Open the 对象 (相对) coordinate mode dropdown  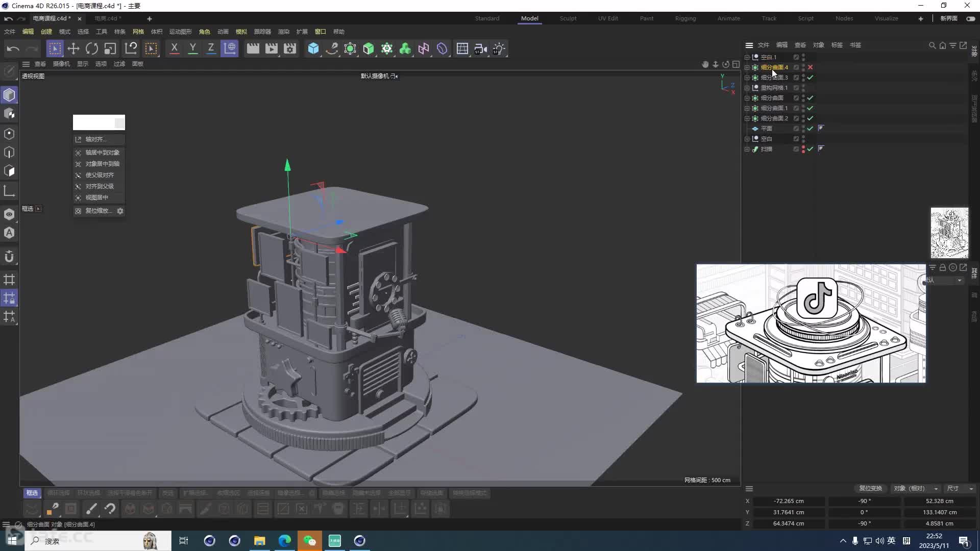click(916, 488)
